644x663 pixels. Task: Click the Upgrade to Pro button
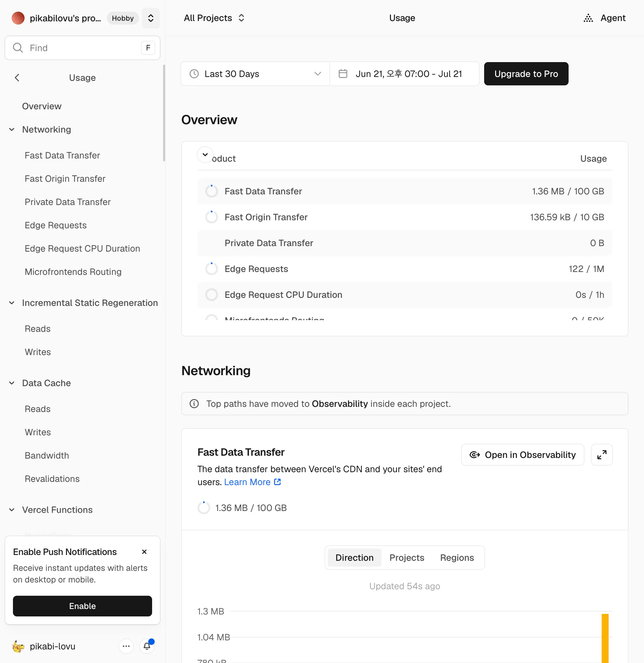click(526, 74)
